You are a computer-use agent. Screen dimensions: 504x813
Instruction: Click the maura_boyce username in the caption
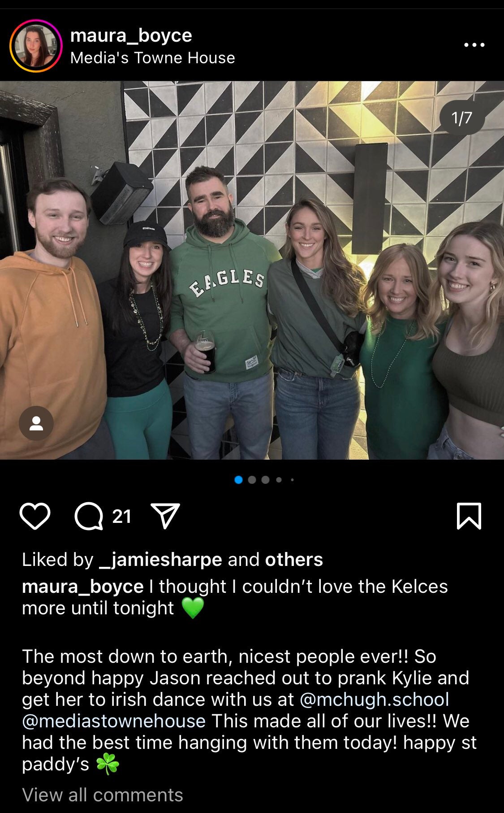(x=83, y=587)
